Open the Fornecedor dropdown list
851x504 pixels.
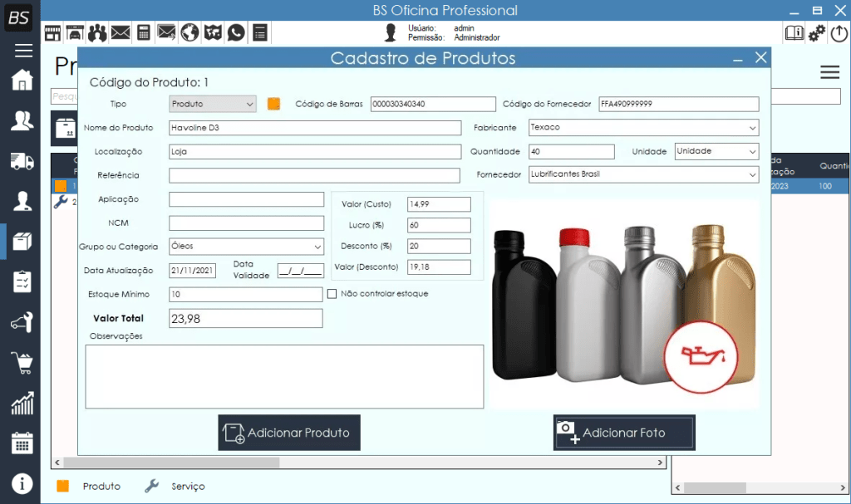[643, 175]
